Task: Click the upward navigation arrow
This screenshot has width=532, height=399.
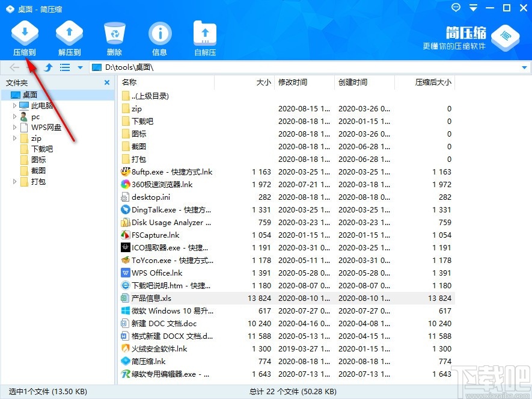Action: click(47, 67)
